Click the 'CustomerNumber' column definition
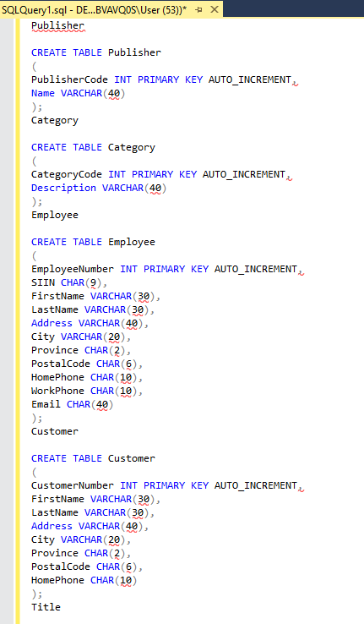Screen dimensions: 364x624 pyautogui.click(x=167, y=485)
